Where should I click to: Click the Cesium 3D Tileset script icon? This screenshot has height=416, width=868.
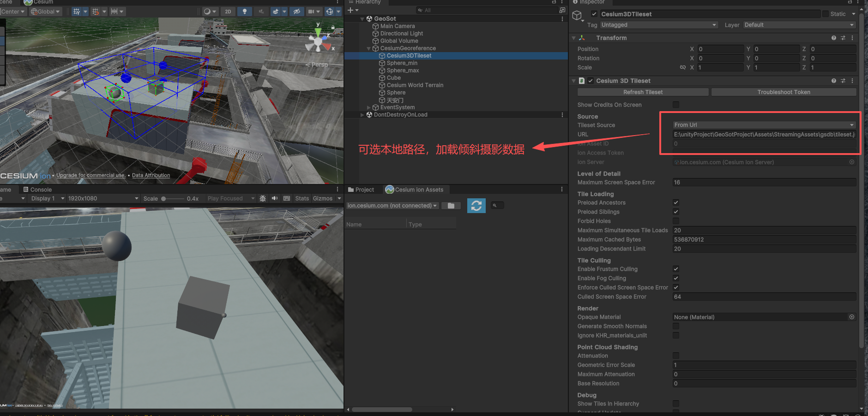582,81
